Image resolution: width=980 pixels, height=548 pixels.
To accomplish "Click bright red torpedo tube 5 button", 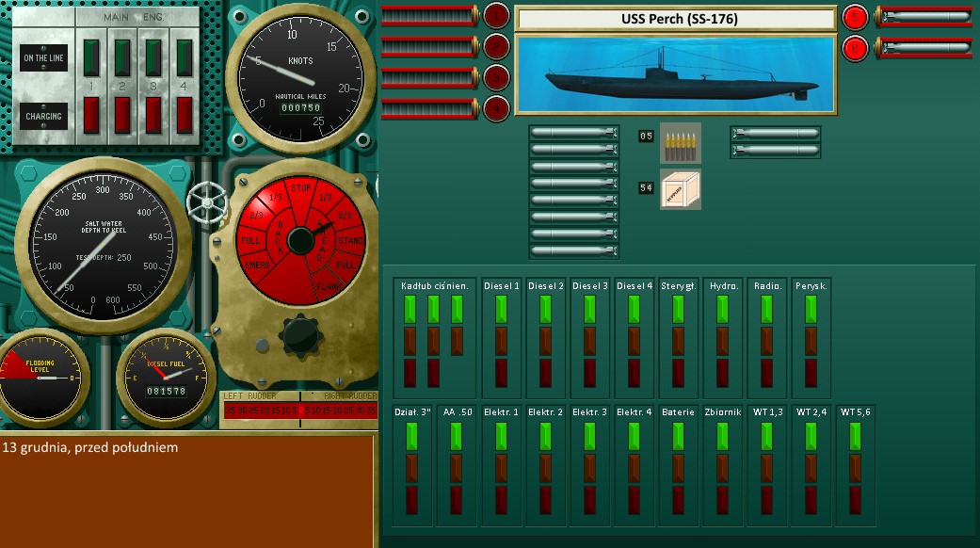I will [855, 16].
